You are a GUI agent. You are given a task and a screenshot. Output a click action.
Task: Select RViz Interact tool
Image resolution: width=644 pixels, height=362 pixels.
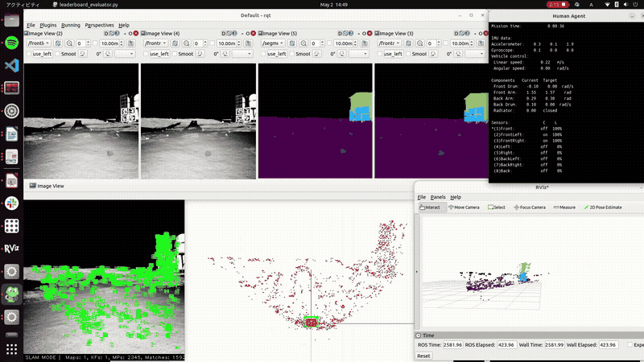[x=432, y=208]
